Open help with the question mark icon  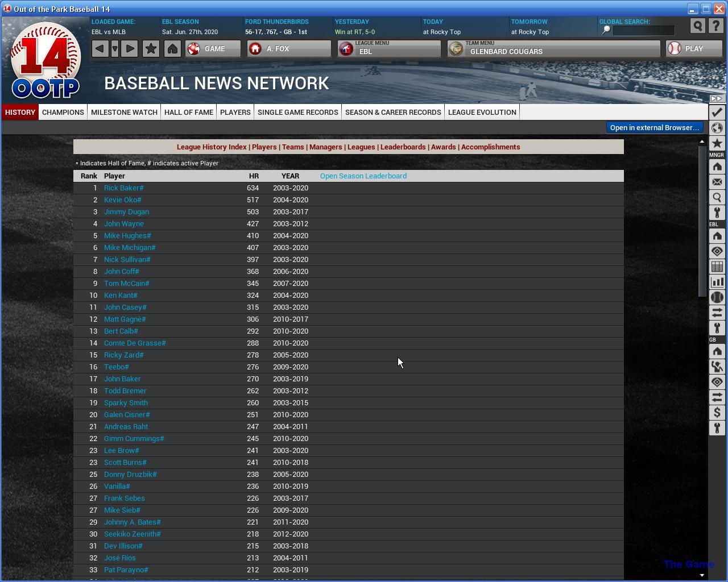[x=716, y=26]
